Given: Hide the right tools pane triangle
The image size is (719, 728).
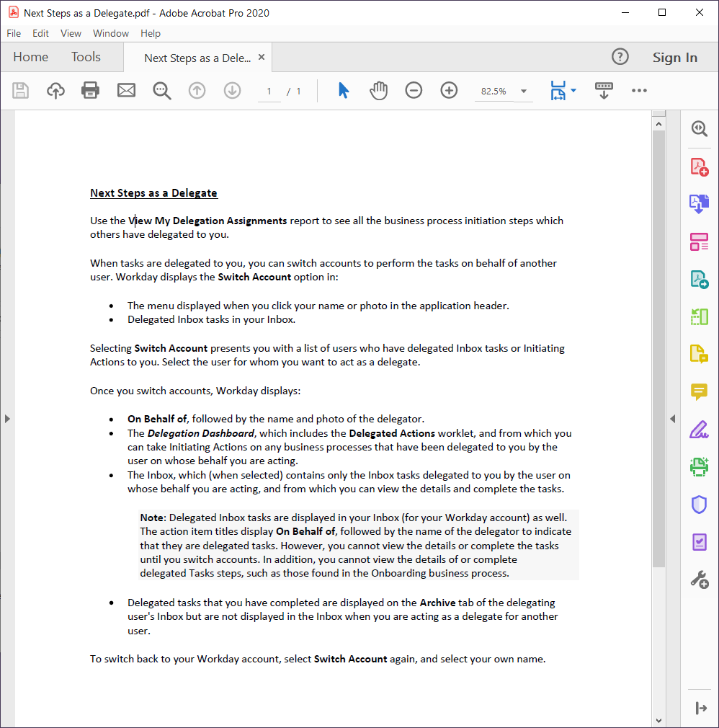Looking at the screenshot, I should click(x=673, y=419).
